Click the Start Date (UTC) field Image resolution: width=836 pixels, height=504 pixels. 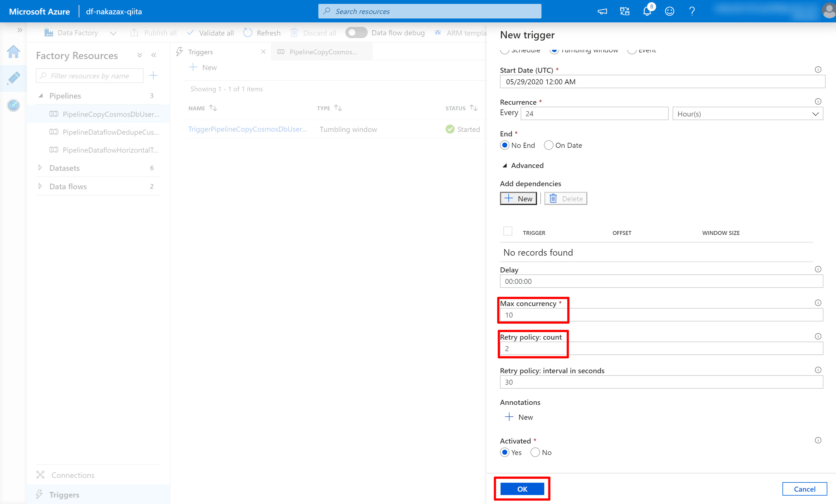(662, 81)
